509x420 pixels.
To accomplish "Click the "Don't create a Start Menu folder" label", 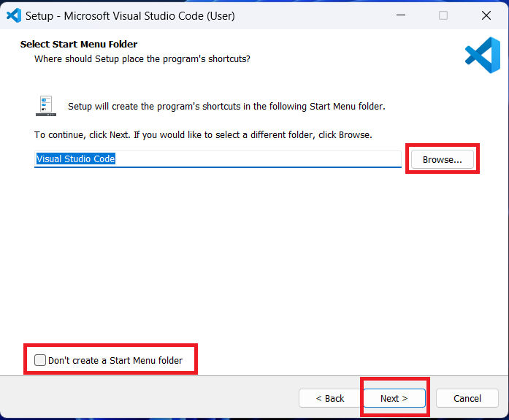I will 115,360.
